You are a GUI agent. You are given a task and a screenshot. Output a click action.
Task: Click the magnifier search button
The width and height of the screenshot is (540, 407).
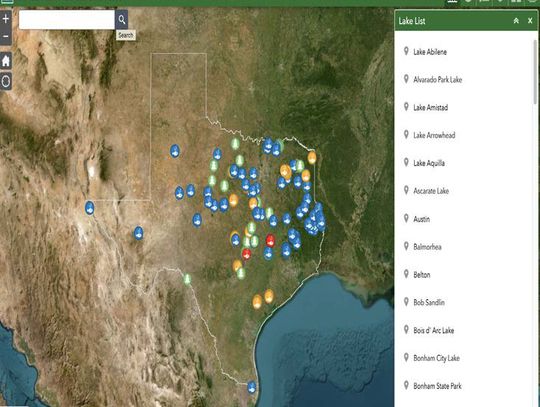coord(122,20)
